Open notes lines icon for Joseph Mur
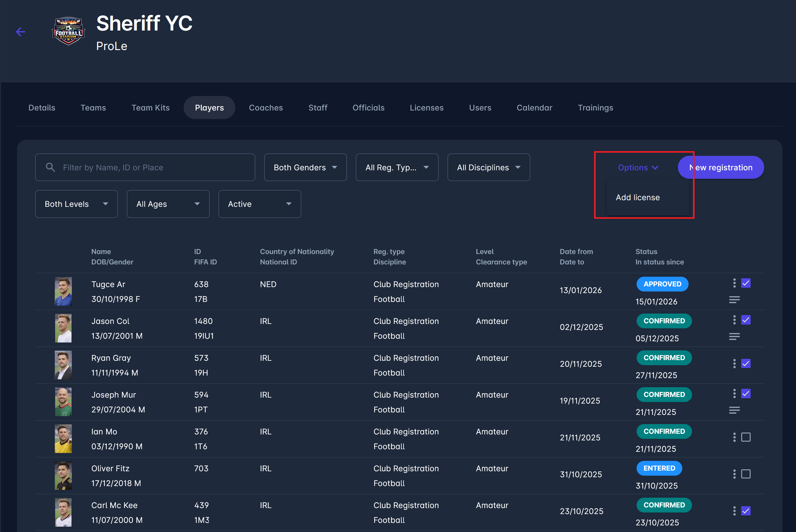Image resolution: width=796 pixels, height=532 pixels. coord(734,410)
